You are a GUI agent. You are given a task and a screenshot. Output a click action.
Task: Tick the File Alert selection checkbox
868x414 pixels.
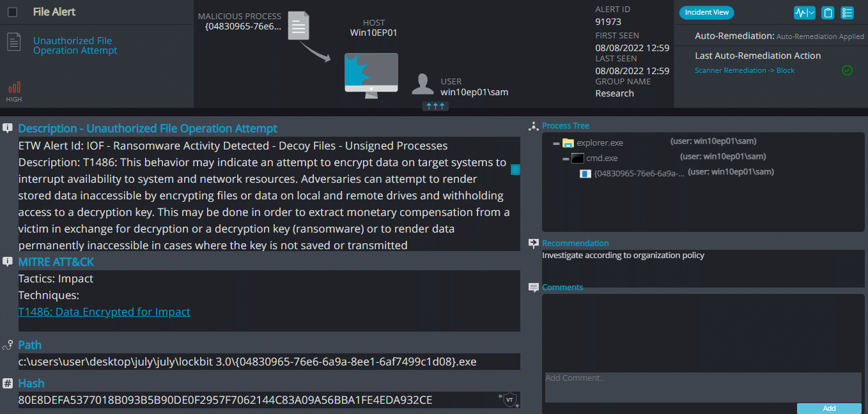[12, 11]
